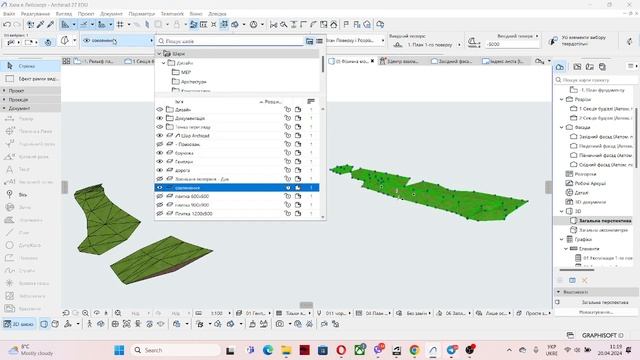
Task: Collapse the Розрізи group in Navigator
Action: [x=562, y=99]
